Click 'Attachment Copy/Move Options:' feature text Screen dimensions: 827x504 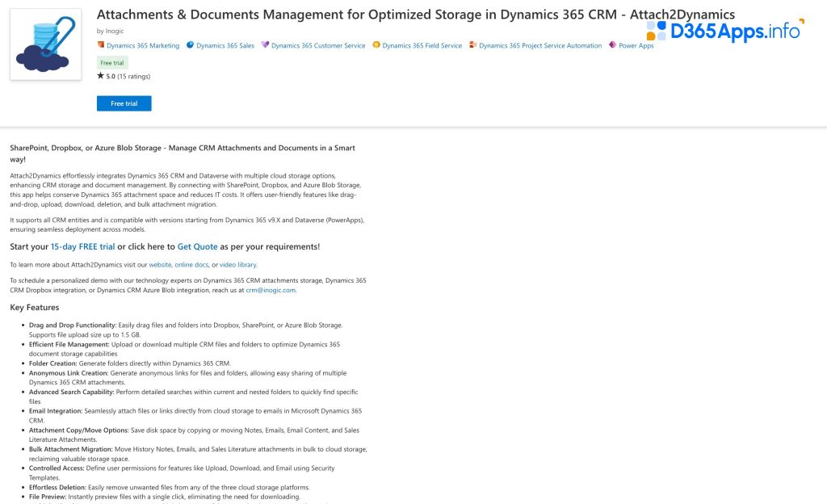pyautogui.click(x=79, y=430)
